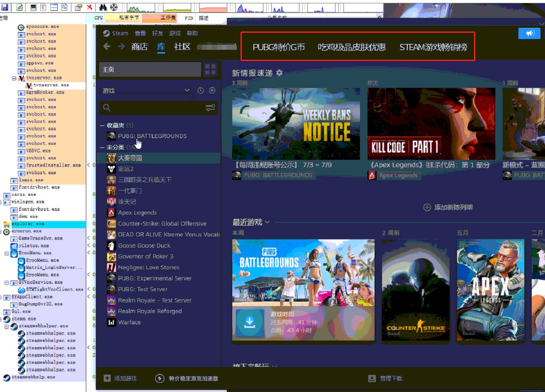Click the Save icon in Process Explorer toolbar
The image size is (545, 392).
[x=5, y=7]
